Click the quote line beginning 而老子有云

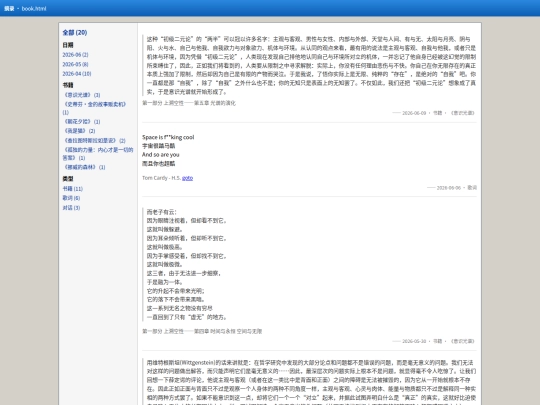(162, 212)
